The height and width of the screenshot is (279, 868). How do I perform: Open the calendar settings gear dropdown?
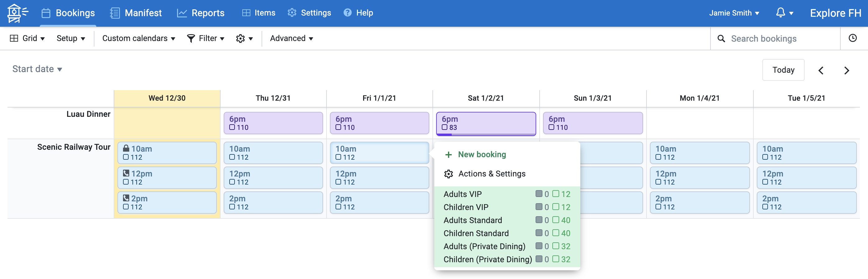pos(244,39)
